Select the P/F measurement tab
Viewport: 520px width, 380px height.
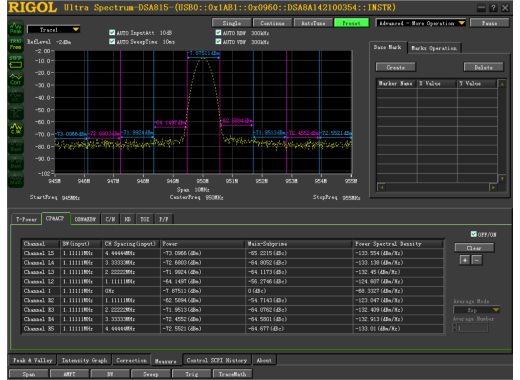(x=163, y=219)
